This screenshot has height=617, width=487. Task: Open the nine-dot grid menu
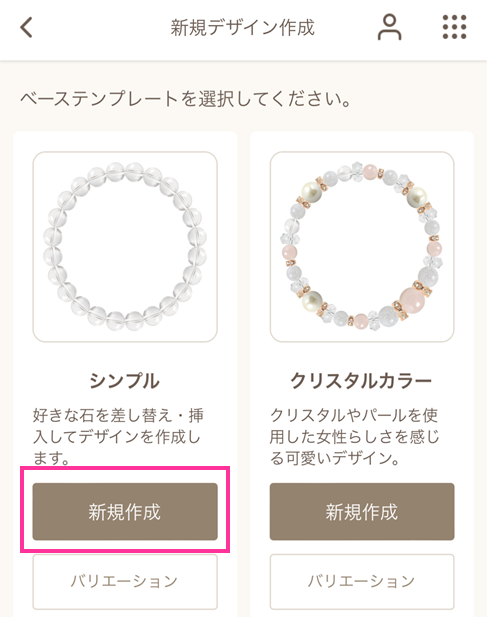click(x=454, y=27)
